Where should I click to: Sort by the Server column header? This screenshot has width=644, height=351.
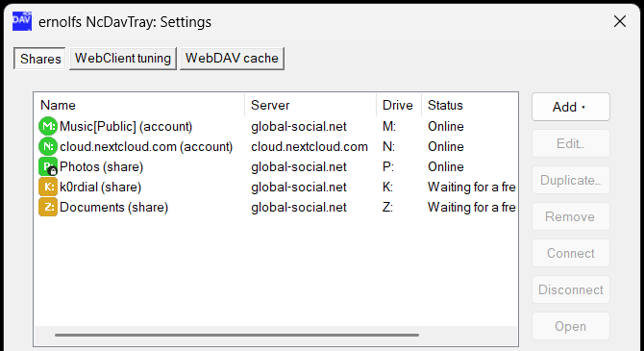310,105
